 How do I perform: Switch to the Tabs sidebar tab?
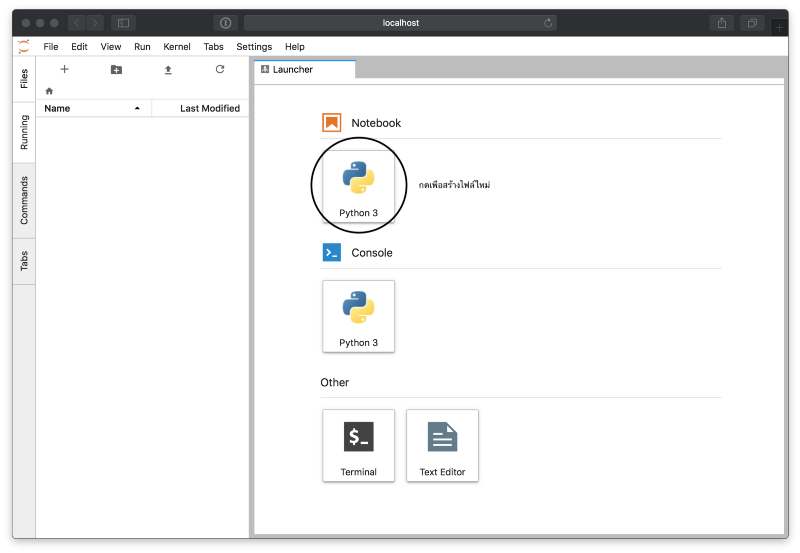[24, 261]
